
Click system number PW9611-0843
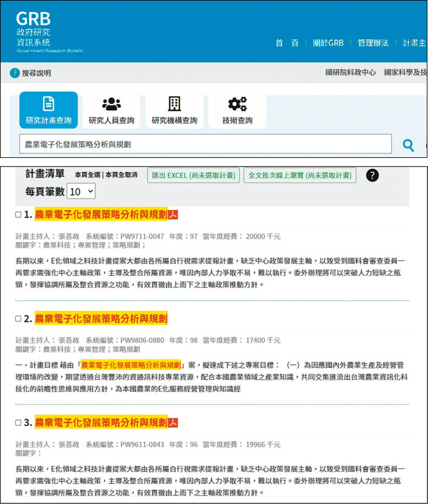coord(142,445)
